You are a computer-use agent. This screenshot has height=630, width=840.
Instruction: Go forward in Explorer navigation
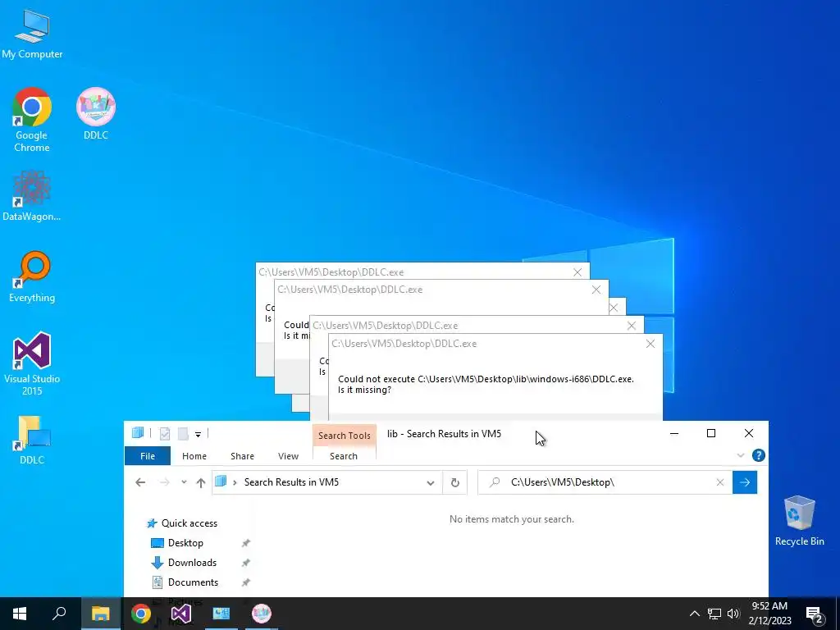point(164,482)
